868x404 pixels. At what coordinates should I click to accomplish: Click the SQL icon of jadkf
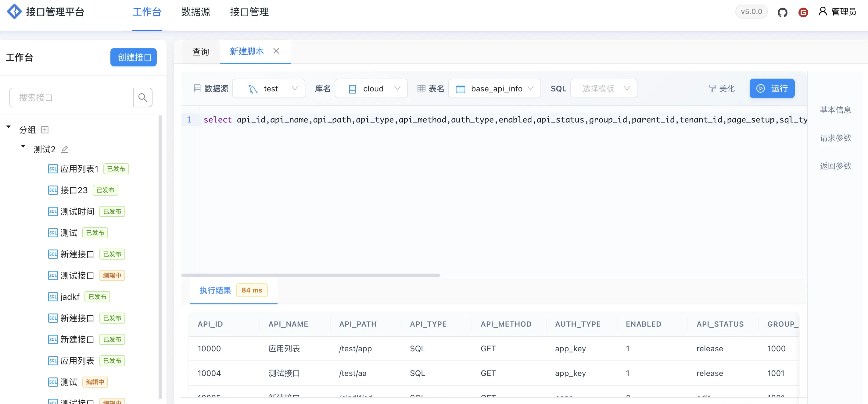pyautogui.click(x=53, y=297)
